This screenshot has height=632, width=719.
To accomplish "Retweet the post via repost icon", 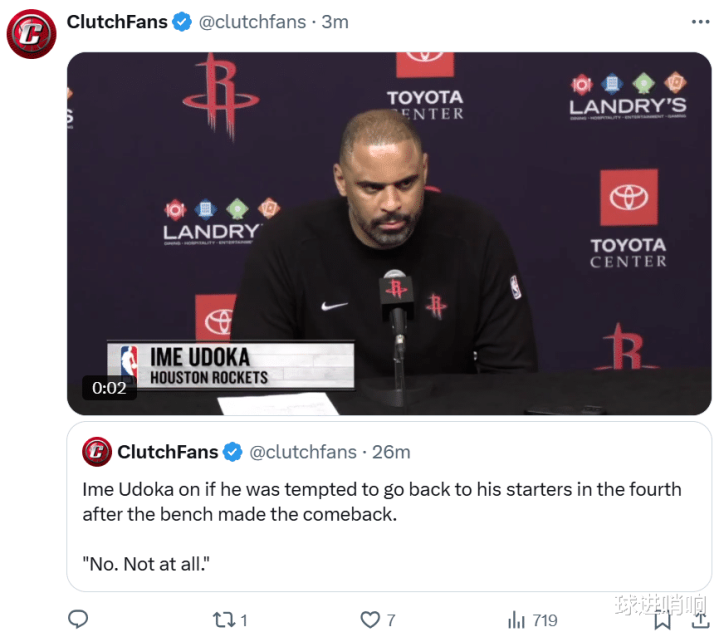I will 224,620.
